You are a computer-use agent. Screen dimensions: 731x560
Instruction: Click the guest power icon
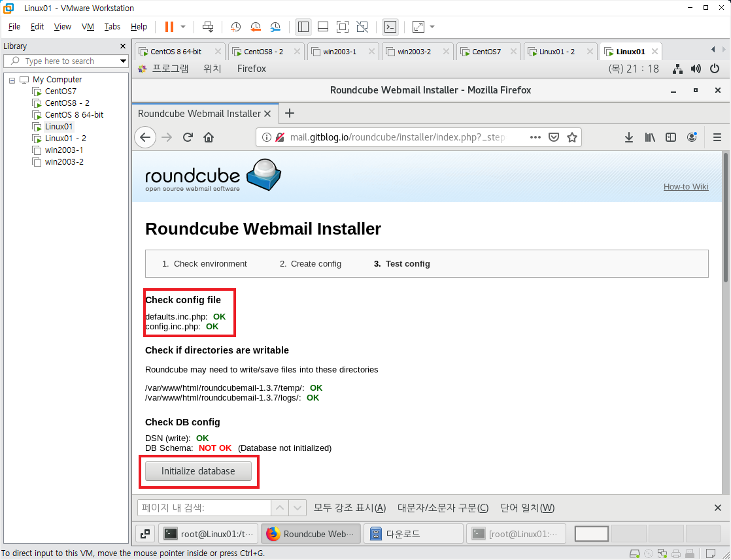coord(715,69)
